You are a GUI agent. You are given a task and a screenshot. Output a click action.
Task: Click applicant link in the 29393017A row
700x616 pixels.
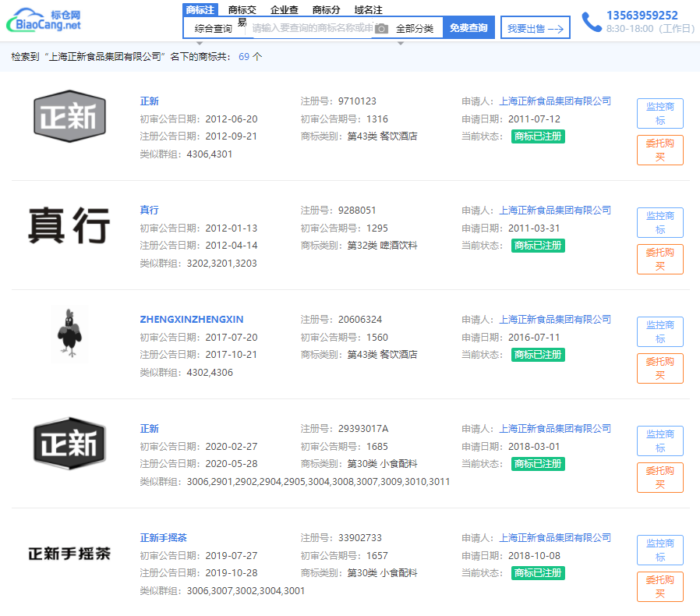pyautogui.click(x=555, y=429)
